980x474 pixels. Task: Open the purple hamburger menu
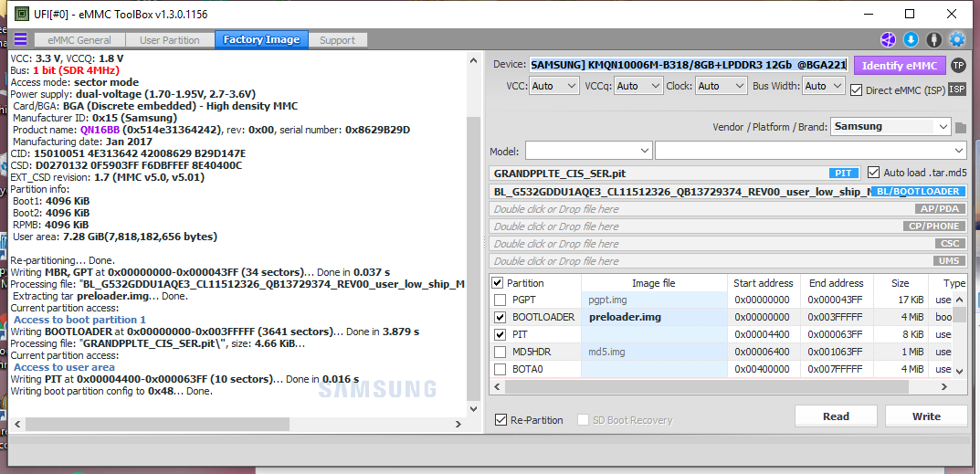(21, 39)
